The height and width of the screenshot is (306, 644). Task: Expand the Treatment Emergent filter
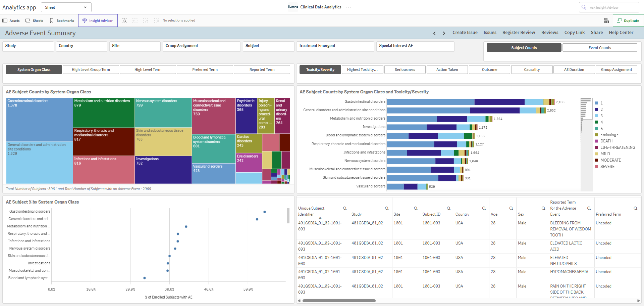tap(335, 46)
